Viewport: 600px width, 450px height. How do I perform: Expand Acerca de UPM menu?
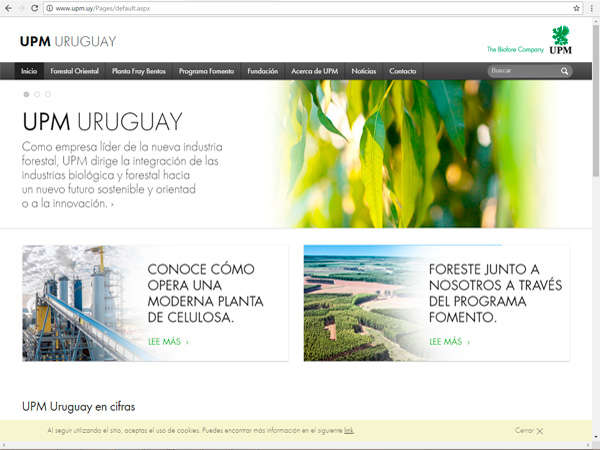[314, 72]
